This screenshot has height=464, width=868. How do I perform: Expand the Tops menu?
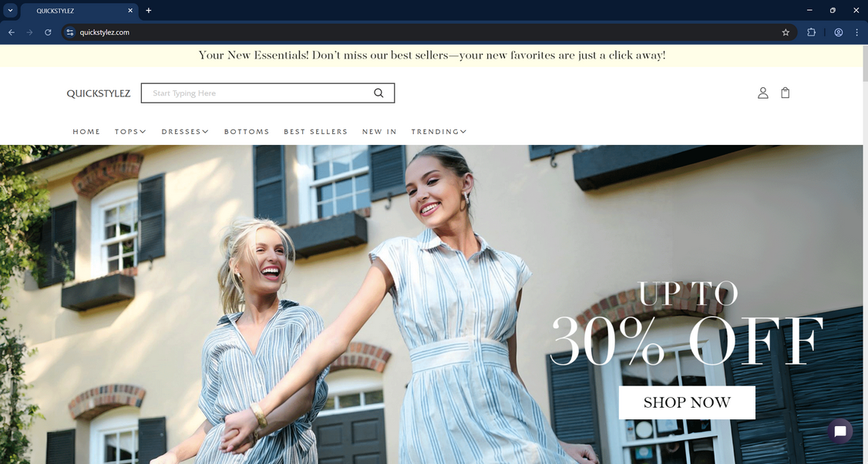[x=130, y=132]
